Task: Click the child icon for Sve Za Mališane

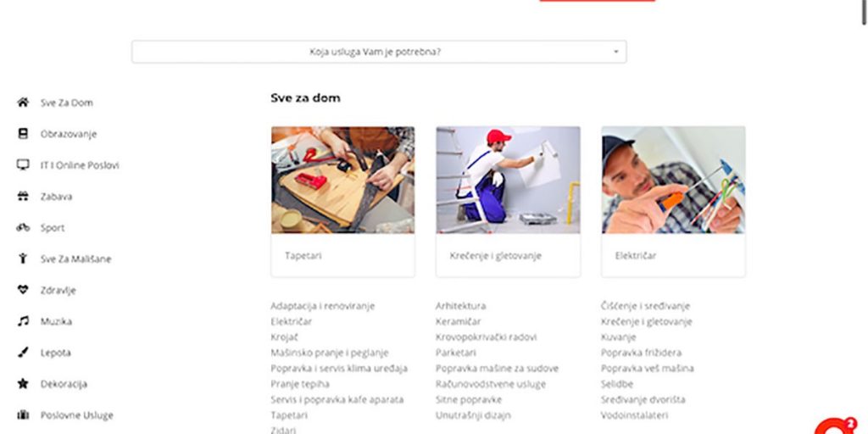Action: click(23, 259)
